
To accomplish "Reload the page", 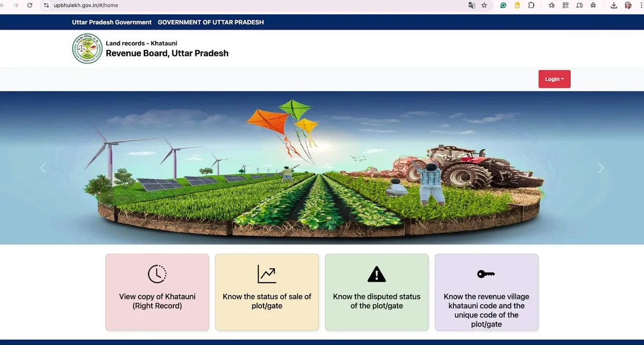I will pyautogui.click(x=30, y=5).
